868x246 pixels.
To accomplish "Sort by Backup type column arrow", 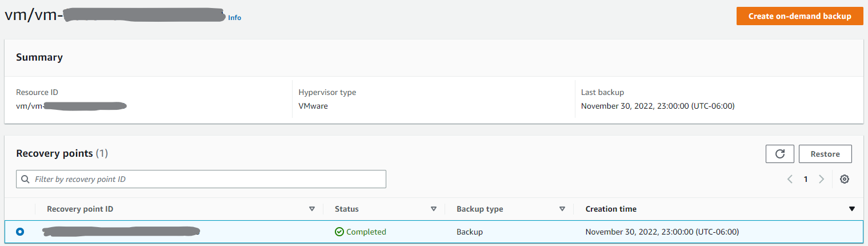I will click(x=562, y=209).
